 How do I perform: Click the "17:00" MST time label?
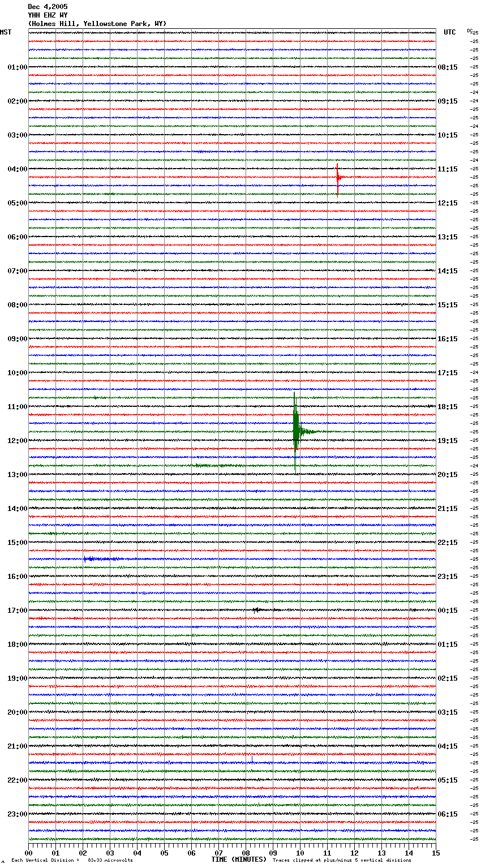[18, 611]
